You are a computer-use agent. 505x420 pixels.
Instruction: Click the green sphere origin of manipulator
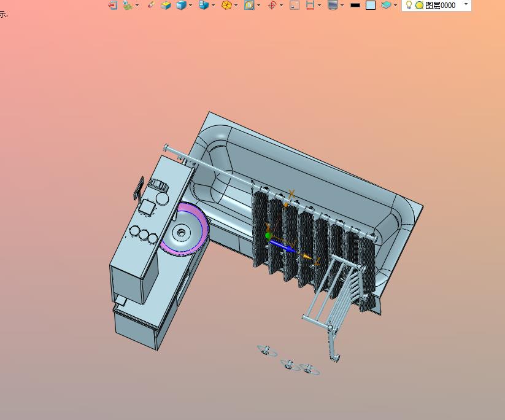[268, 236]
